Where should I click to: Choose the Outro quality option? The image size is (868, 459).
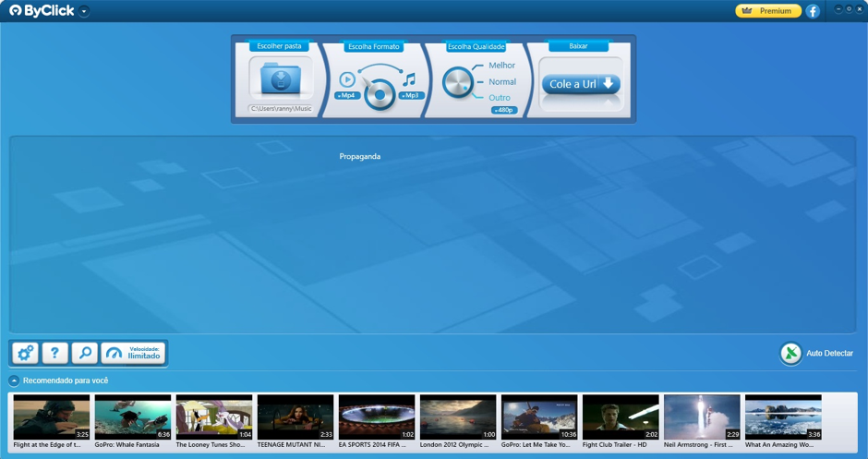point(499,98)
